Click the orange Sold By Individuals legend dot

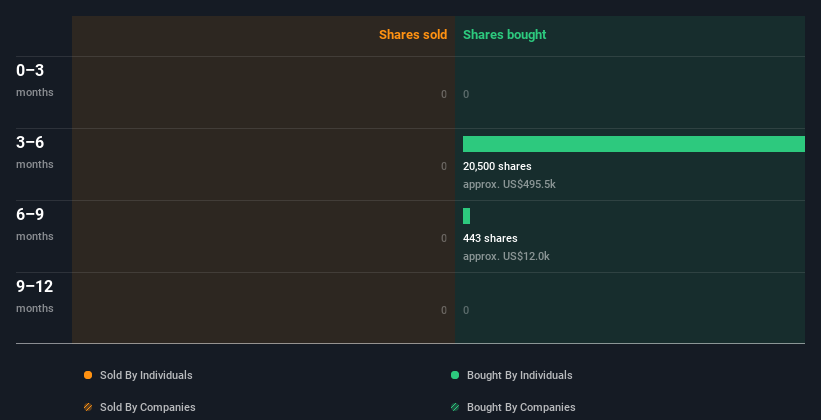tap(88, 375)
